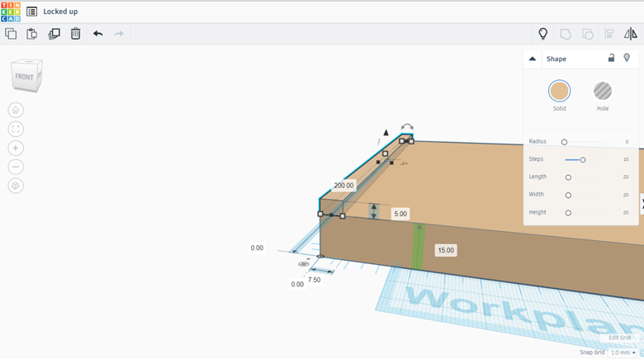Set the shape to Hole
644x359 pixels.
click(603, 91)
